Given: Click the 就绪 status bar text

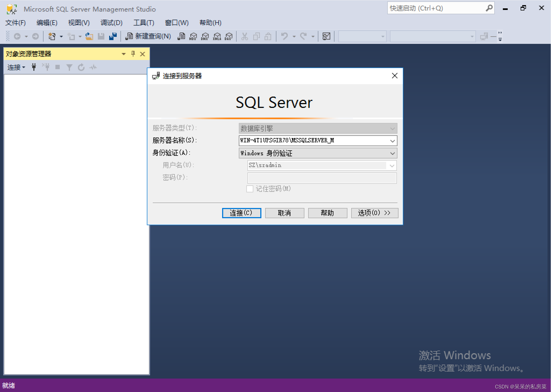Looking at the screenshot, I should click(x=9, y=386).
